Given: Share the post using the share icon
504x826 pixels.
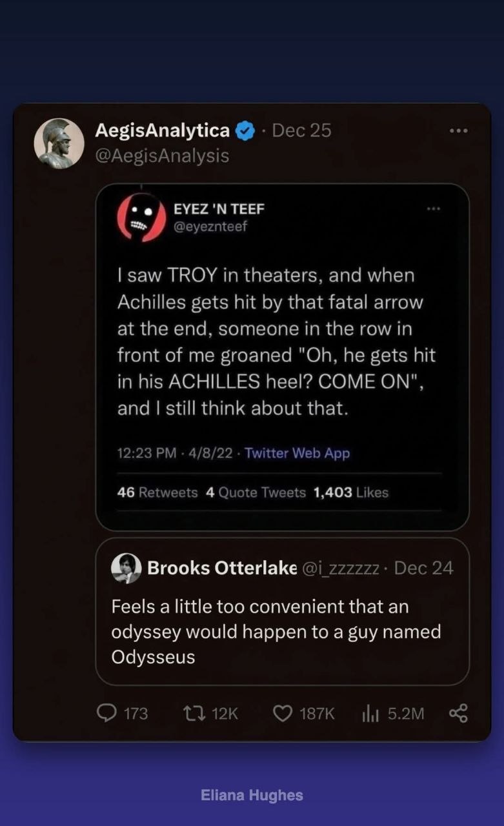Looking at the screenshot, I should (458, 712).
